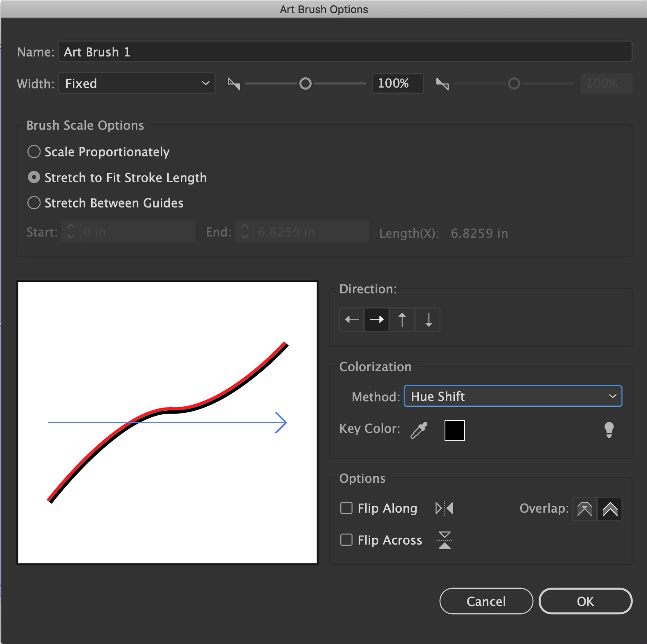The width and height of the screenshot is (647, 644).
Task: Click the End field showing 6.8259 in
Action: [x=311, y=232]
